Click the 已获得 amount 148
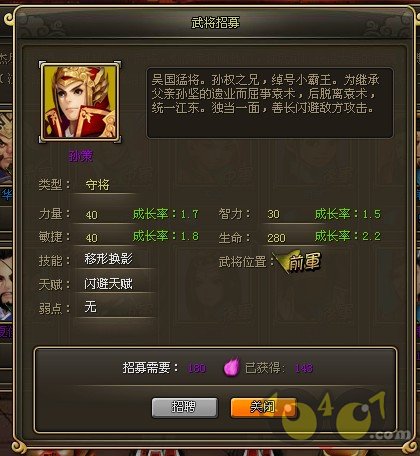This screenshot has height=456, width=420. coord(304,368)
